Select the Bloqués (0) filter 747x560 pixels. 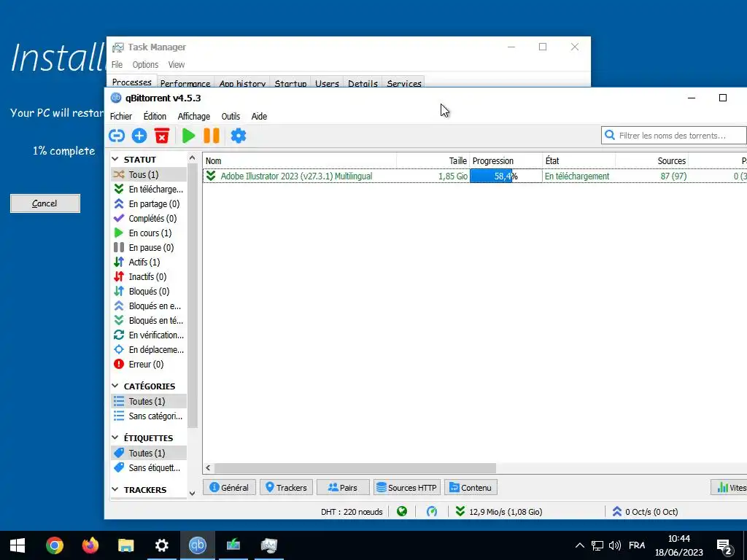[x=149, y=292]
